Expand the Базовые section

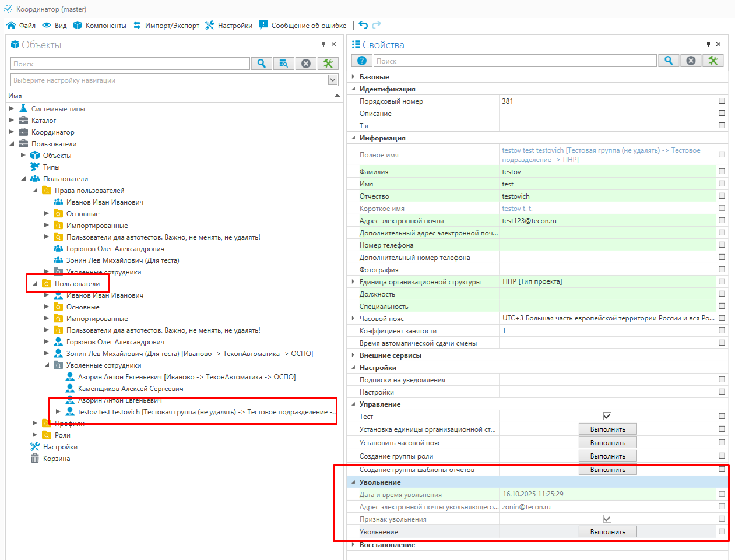click(353, 77)
